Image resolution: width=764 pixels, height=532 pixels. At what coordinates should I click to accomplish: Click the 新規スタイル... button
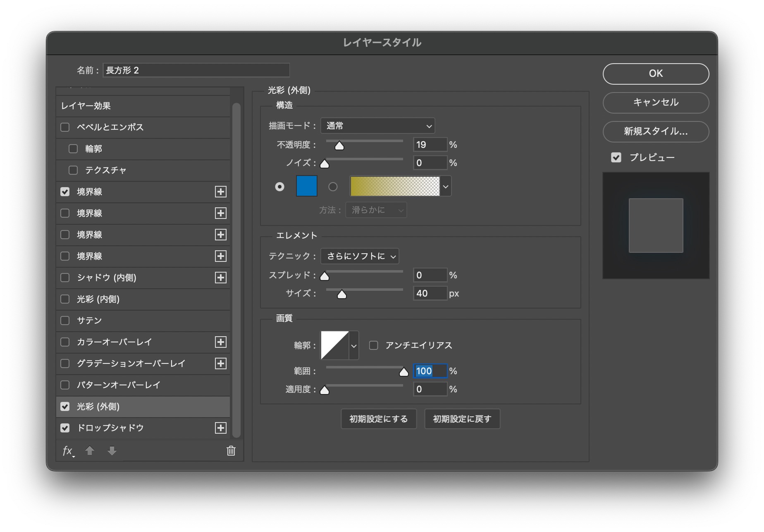[656, 131]
